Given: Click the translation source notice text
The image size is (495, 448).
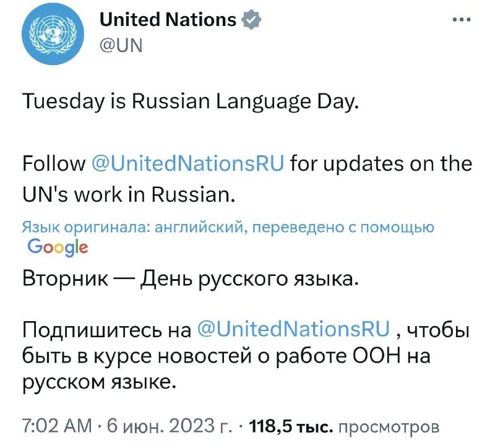Looking at the screenshot, I should pyautogui.click(x=229, y=226).
